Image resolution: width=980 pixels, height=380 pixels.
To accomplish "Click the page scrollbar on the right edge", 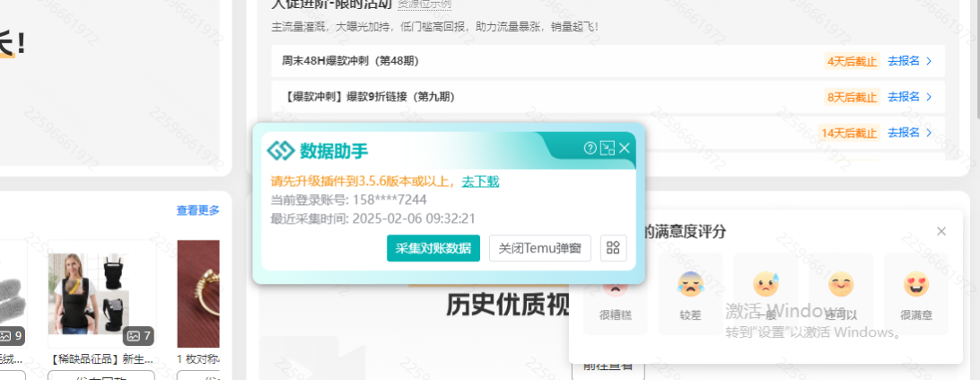I will tap(976, 59).
